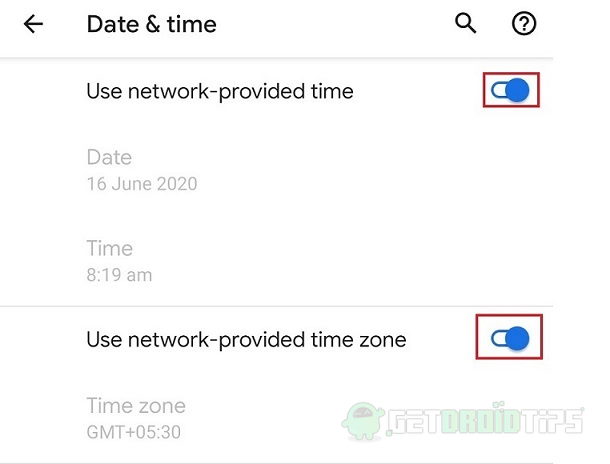Click the TIPS letters in the watermark
610x464 pixels.
click(x=552, y=420)
